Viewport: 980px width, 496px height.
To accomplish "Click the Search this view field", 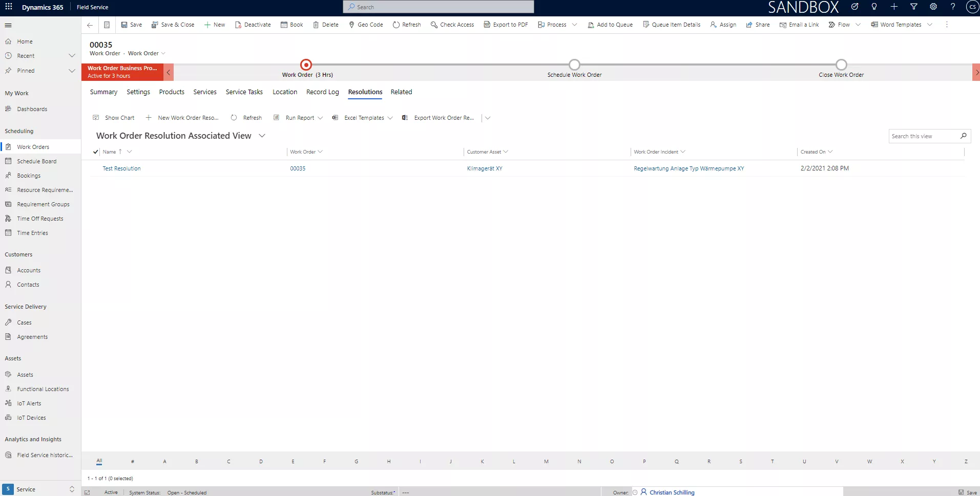I will [923, 136].
